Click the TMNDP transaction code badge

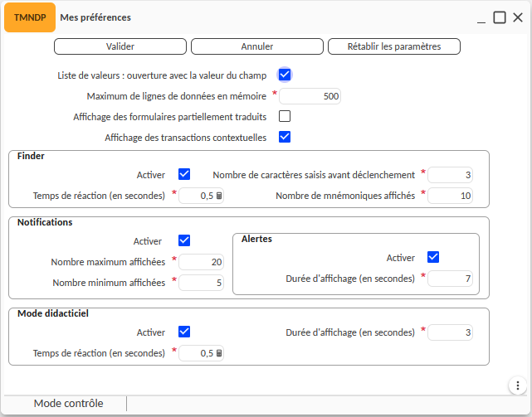pyautogui.click(x=30, y=17)
